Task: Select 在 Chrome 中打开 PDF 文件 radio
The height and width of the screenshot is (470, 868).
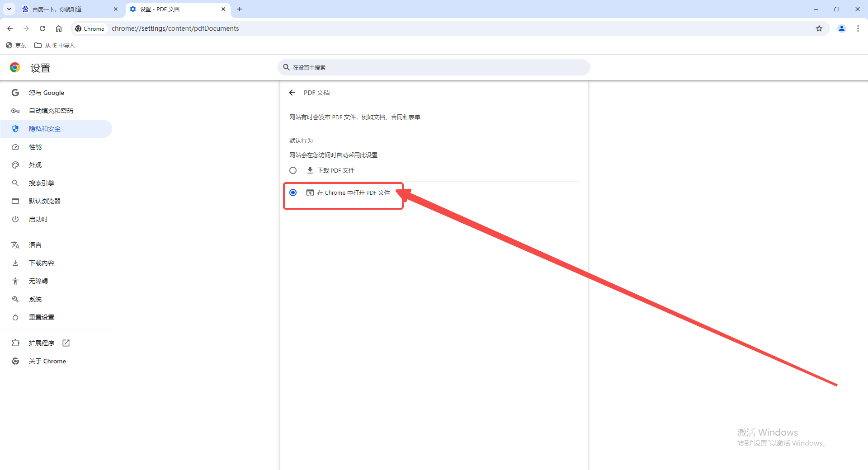Action: (293, 193)
